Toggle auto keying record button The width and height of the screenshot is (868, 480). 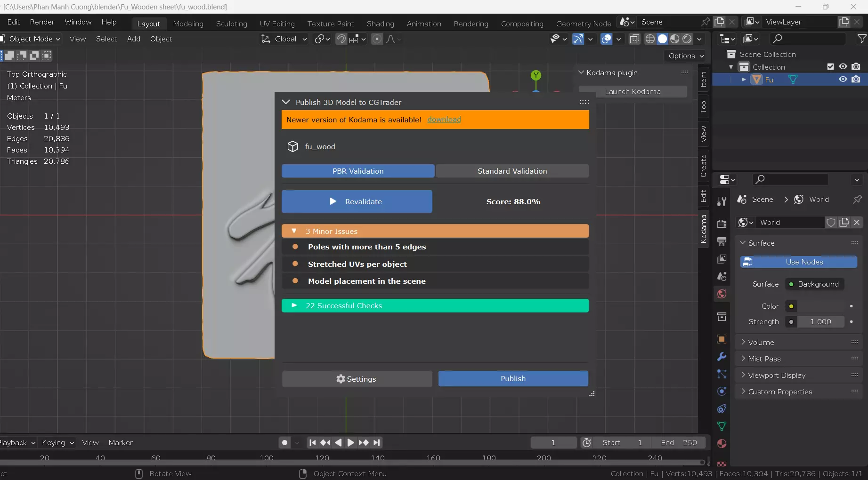(284, 442)
